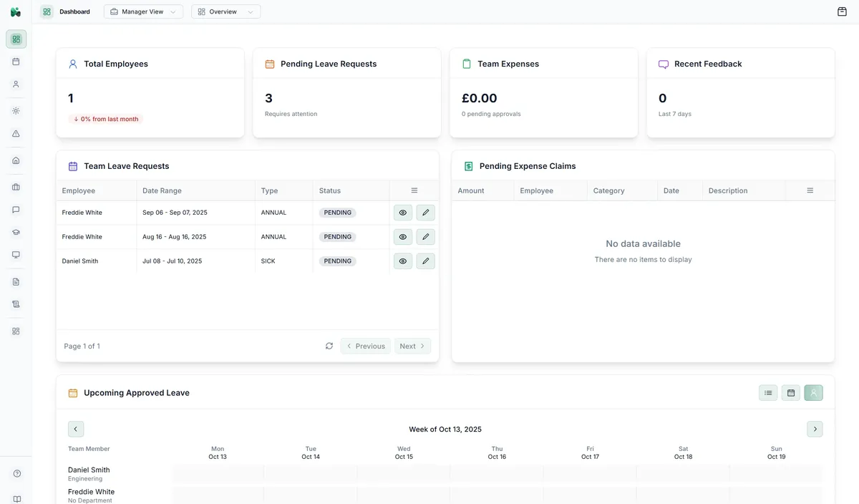
Task: Sort by Status column header
Action: pos(351,190)
